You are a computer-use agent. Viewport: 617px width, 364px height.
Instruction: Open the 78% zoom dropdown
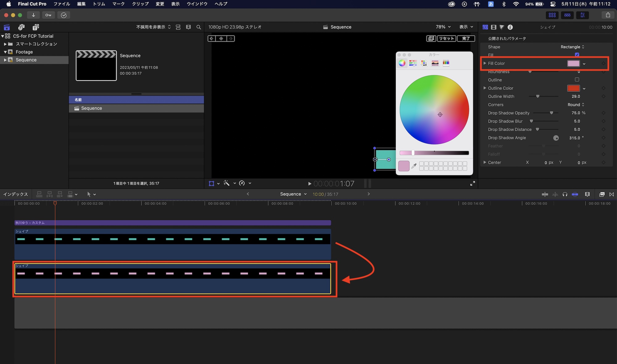(443, 27)
